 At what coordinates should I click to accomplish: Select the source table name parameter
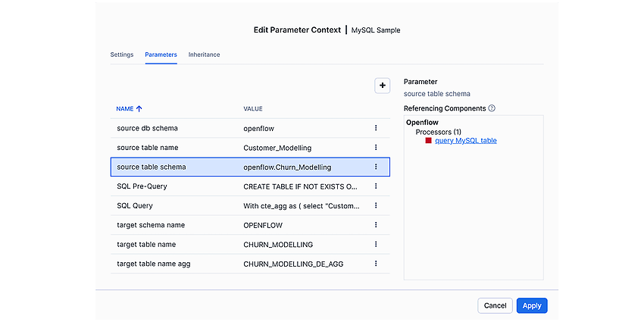click(x=148, y=148)
